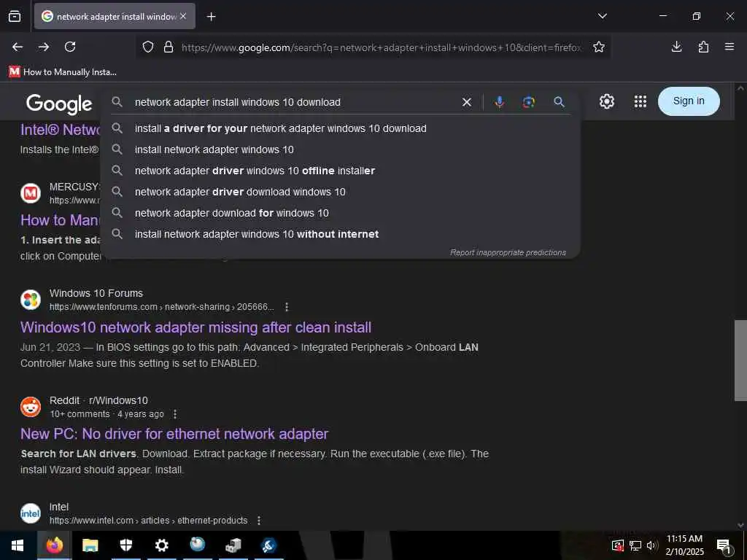Open Windows Start menu
747x560 pixels.
coord(18,545)
